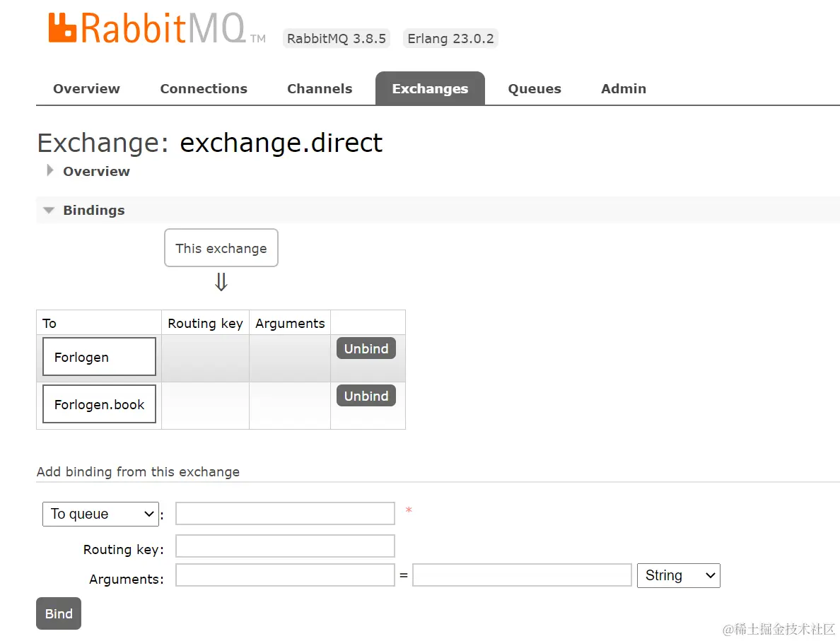Click the Bind button
This screenshot has width=840, height=641.
click(59, 613)
